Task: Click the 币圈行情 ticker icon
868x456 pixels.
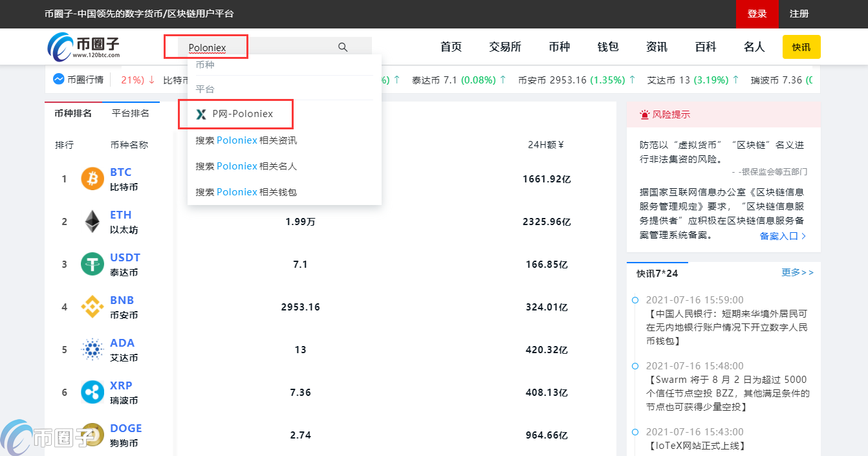Action: 58,80
